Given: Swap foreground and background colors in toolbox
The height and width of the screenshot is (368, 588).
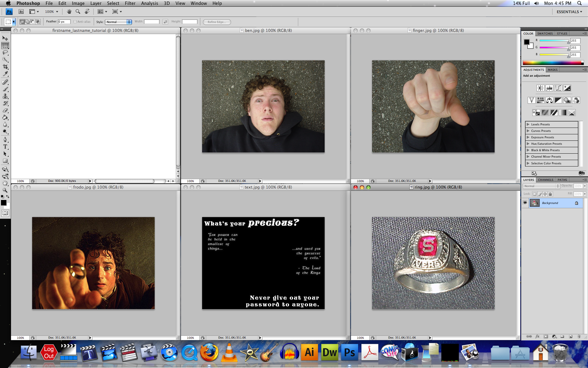Looking at the screenshot, I should (8, 197).
